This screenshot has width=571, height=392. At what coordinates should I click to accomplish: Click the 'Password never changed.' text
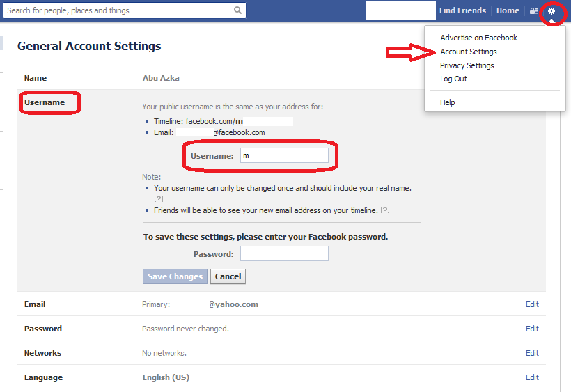point(185,329)
